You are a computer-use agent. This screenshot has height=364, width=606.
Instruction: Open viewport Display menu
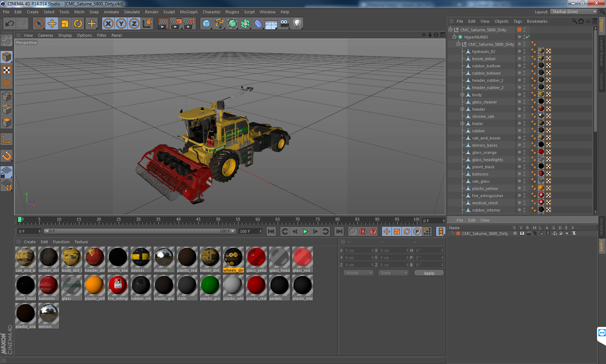coord(65,35)
